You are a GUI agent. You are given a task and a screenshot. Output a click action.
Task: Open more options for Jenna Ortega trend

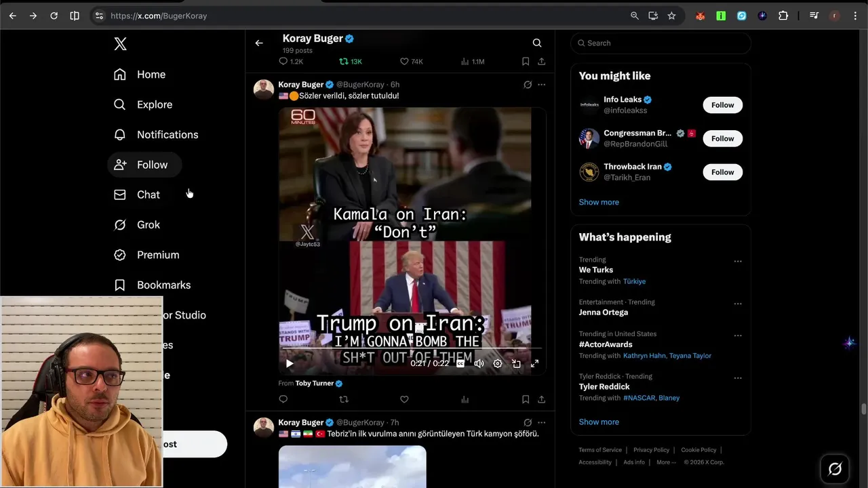[x=738, y=304]
